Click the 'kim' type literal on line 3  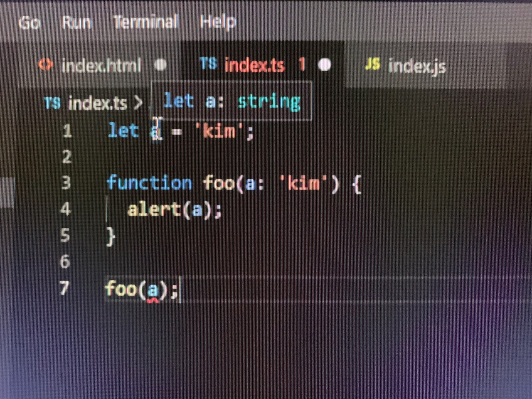304,182
